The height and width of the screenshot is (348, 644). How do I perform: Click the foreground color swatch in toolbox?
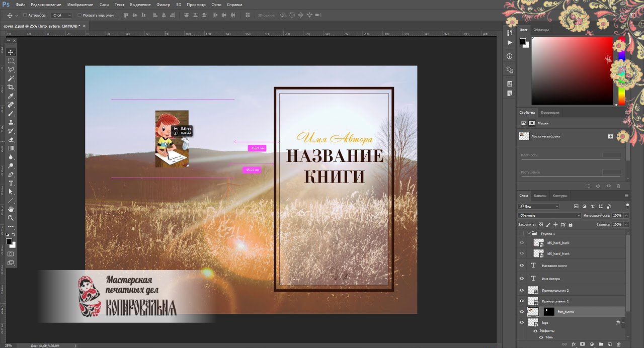(9, 241)
